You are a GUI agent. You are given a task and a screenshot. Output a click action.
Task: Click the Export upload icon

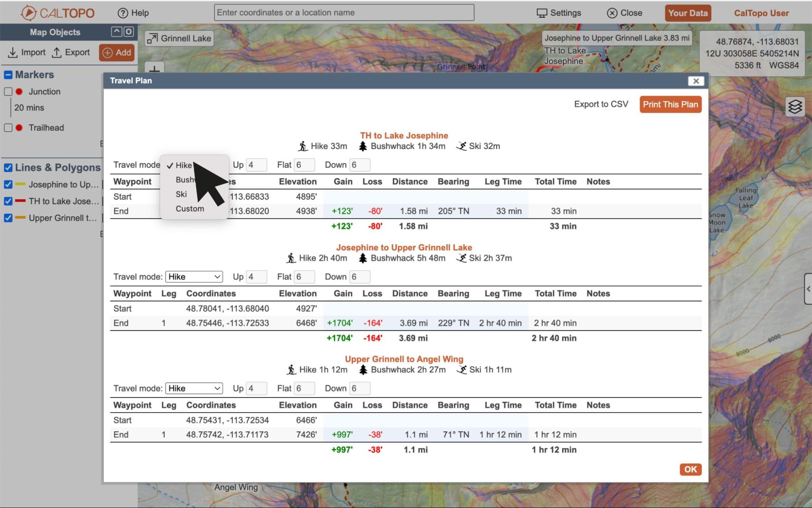pyautogui.click(x=57, y=52)
